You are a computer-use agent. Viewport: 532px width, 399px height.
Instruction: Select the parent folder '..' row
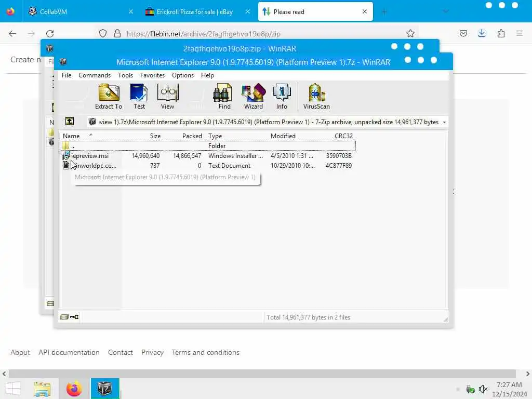[208, 145]
